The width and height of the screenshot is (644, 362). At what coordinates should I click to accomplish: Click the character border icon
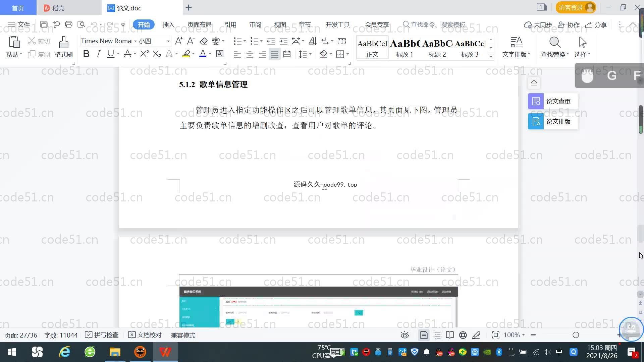pos(220,54)
